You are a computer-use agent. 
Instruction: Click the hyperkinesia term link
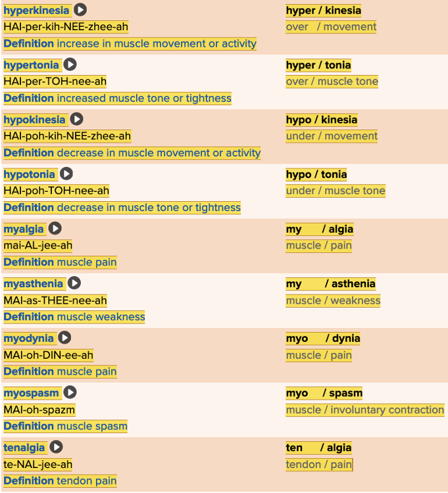point(36,11)
